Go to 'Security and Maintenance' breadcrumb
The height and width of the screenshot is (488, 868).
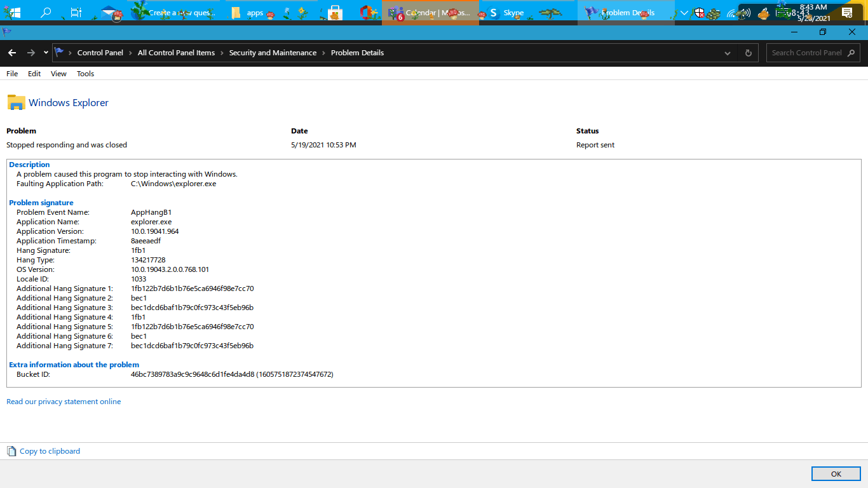point(273,53)
